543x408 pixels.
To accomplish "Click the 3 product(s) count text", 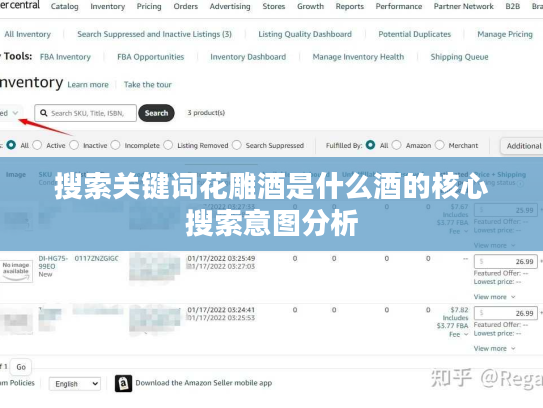I will click(x=206, y=113).
